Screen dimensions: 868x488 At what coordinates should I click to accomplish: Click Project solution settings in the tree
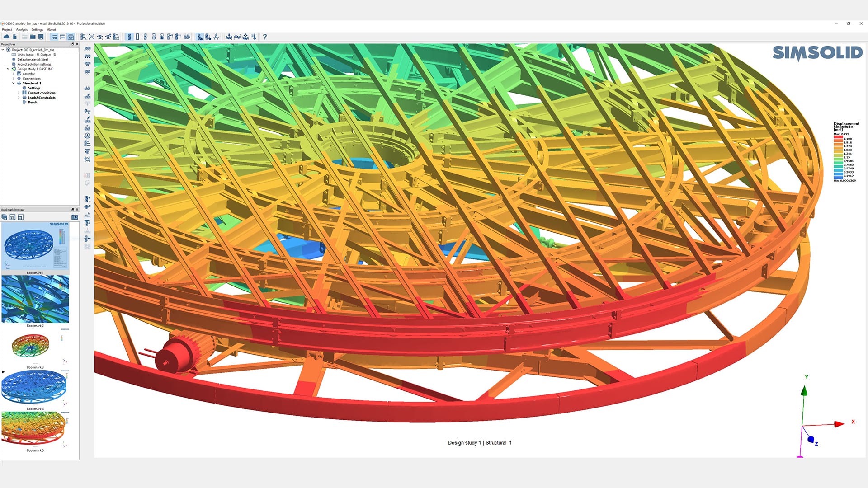[34, 64]
